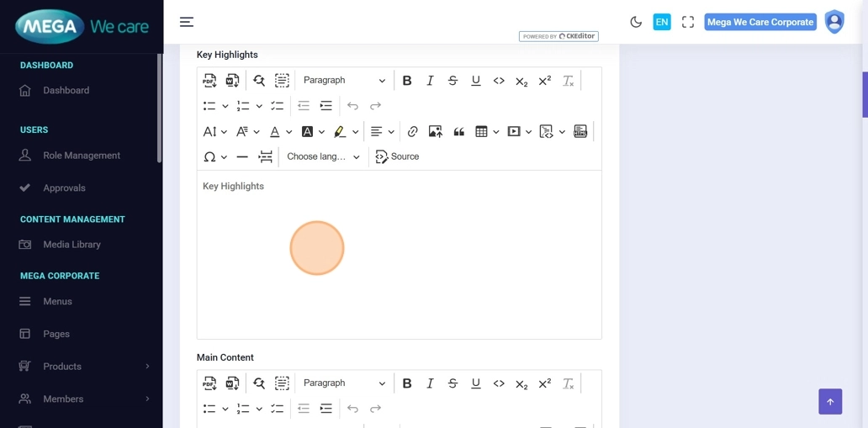Pick font background color in Key Highlights toolbar

click(x=308, y=132)
